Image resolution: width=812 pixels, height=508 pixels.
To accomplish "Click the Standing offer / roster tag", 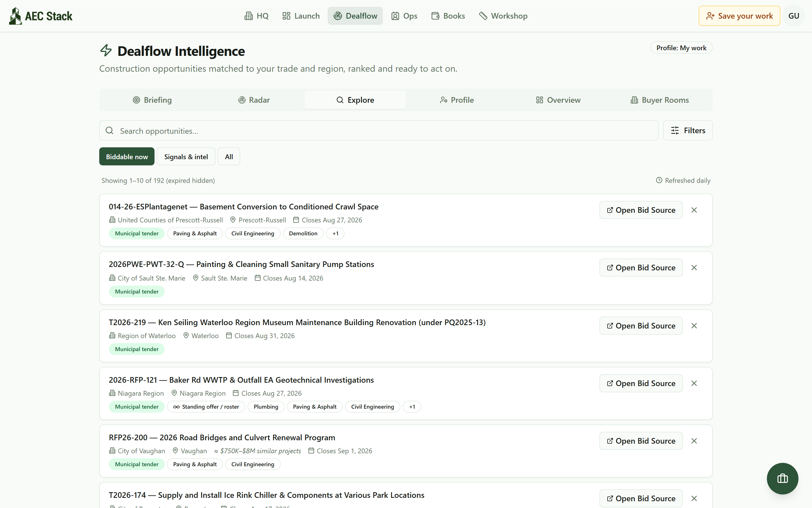I will tap(206, 406).
